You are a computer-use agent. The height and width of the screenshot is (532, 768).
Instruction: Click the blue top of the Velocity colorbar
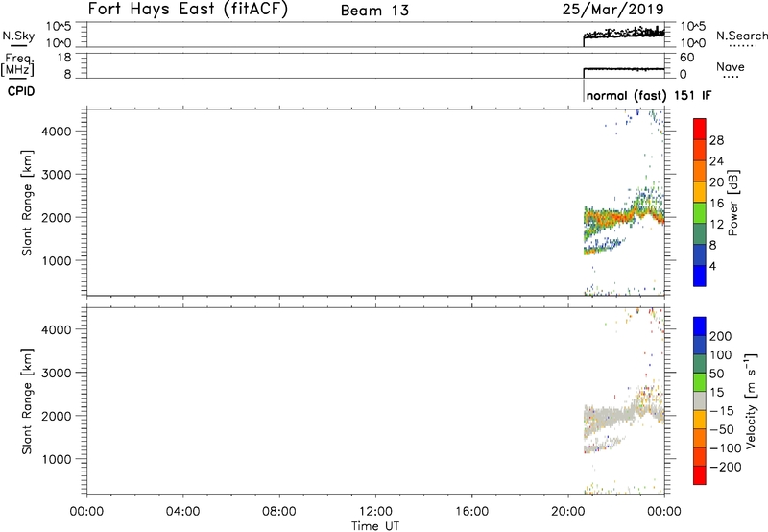pyautogui.click(x=700, y=326)
